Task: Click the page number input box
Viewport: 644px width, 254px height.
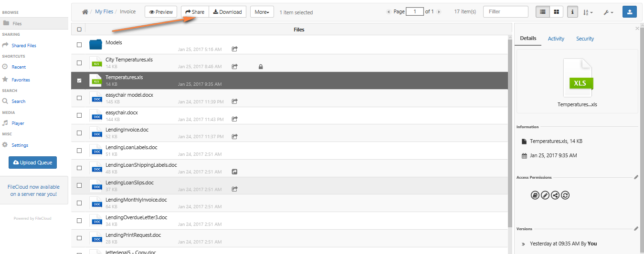Action: click(x=415, y=11)
